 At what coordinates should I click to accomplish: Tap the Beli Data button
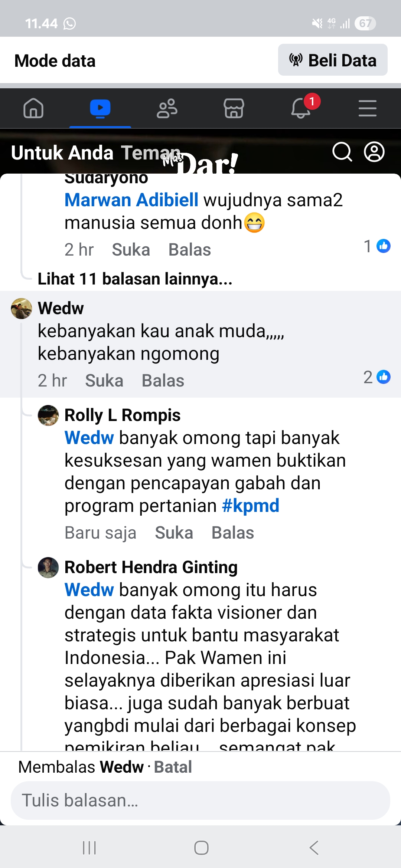pos(333,60)
